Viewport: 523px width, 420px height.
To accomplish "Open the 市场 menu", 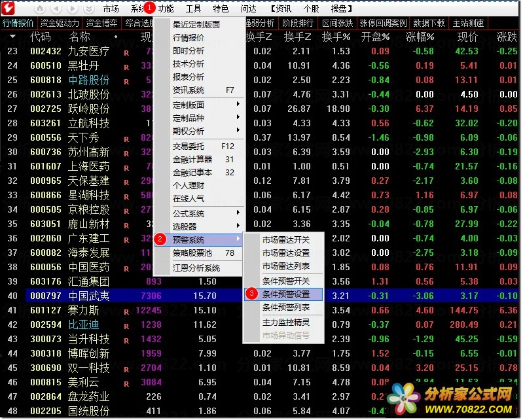I will [x=111, y=9].
